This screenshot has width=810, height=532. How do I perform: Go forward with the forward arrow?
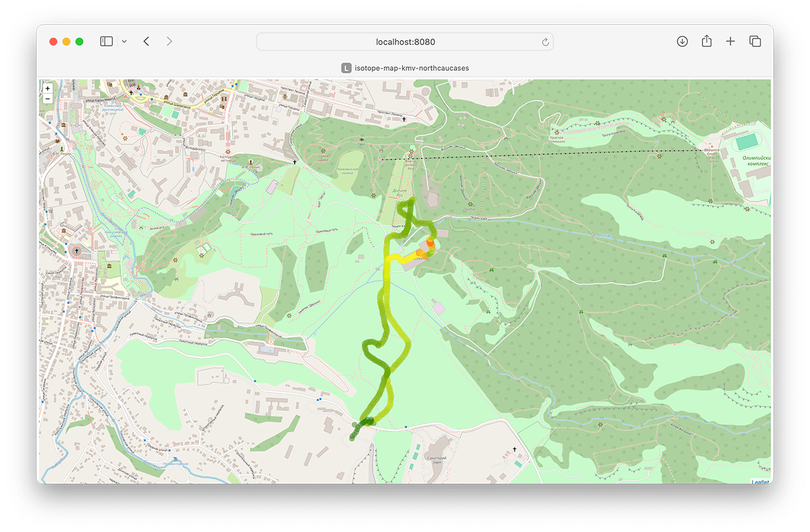169,41
